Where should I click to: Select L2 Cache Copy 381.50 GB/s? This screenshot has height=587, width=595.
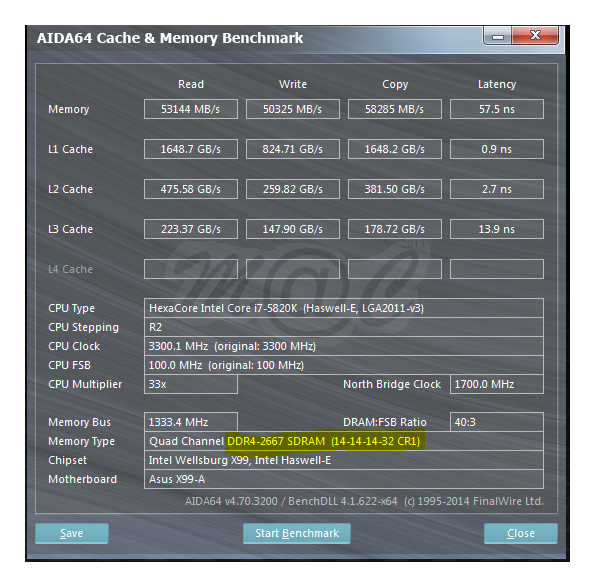(395, 189)
